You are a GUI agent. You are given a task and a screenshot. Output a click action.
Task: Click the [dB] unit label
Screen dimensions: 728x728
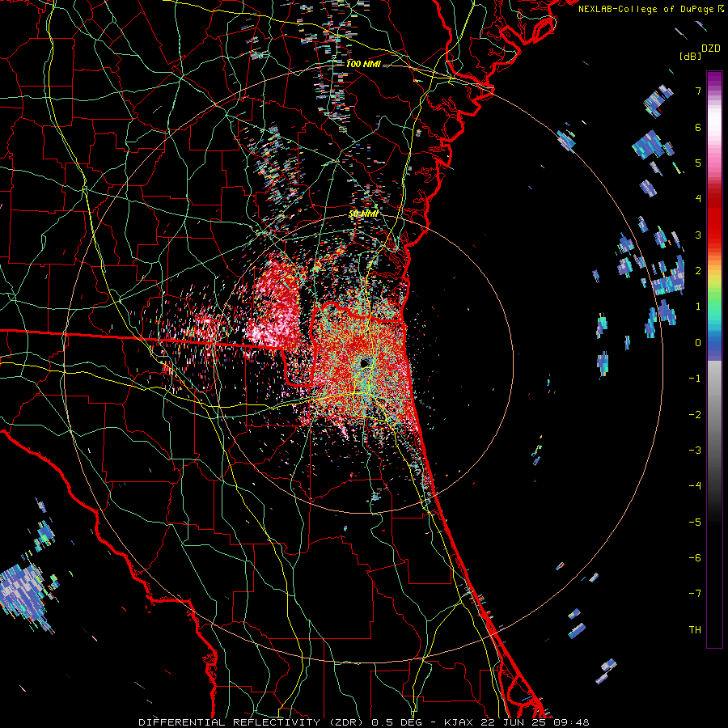point(690,56)
